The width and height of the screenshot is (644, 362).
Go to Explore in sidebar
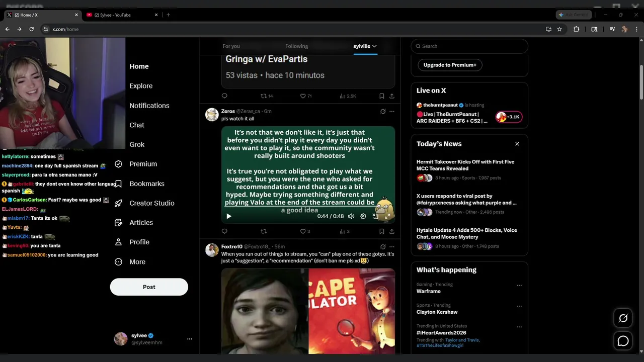[141, 86]
